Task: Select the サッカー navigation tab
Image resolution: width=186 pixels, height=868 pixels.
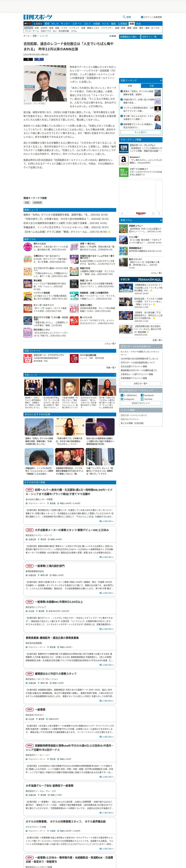Action: (x=65, y=24)
